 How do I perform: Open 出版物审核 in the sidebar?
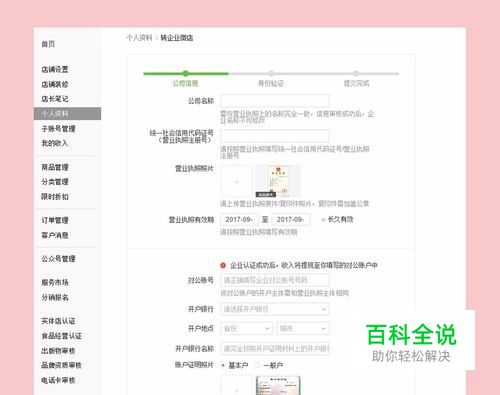tap(58, 351)
